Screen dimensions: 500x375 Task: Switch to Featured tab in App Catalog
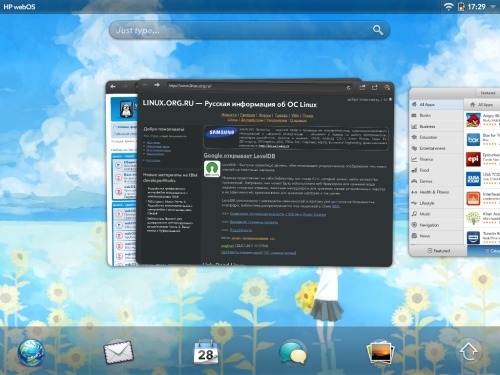pyautogui.click(x=438, y=251)
